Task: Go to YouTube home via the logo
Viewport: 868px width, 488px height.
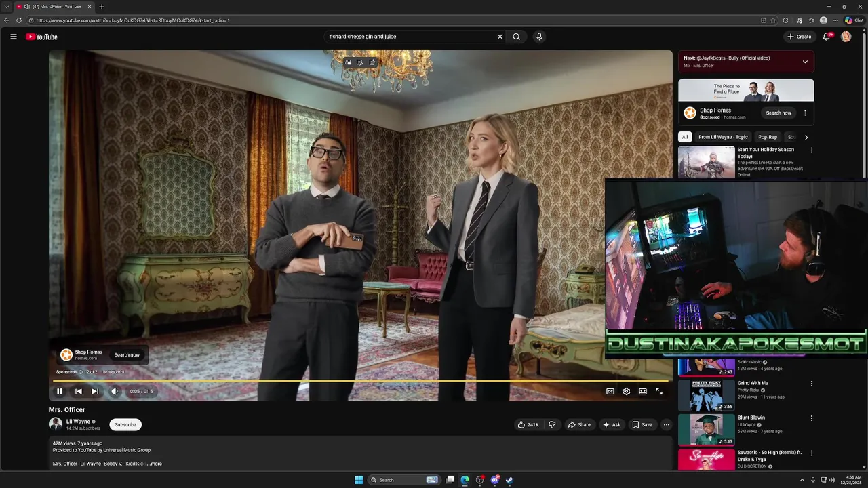Action: (42, 37)
